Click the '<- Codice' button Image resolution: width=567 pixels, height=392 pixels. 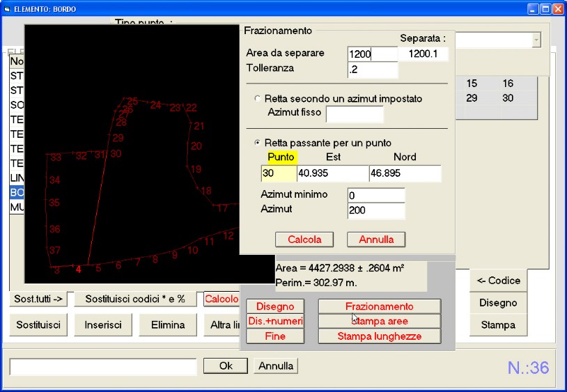(x=498, y=281)
